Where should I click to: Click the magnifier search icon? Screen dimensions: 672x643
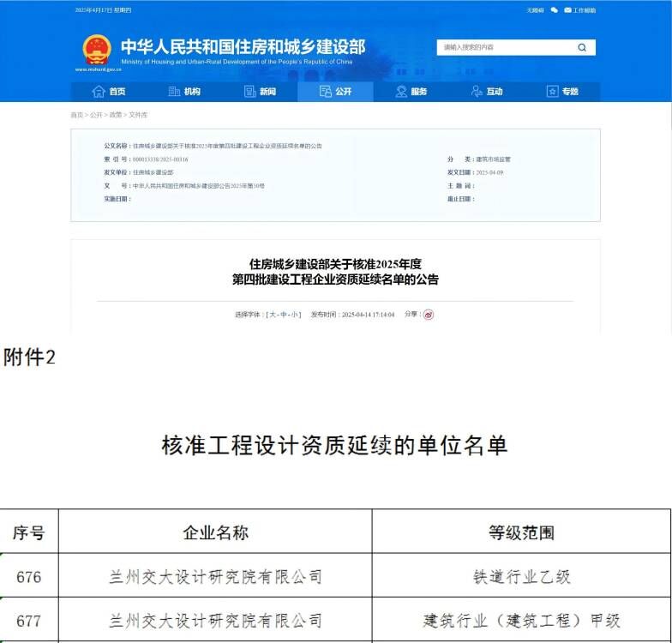[582, 48]
